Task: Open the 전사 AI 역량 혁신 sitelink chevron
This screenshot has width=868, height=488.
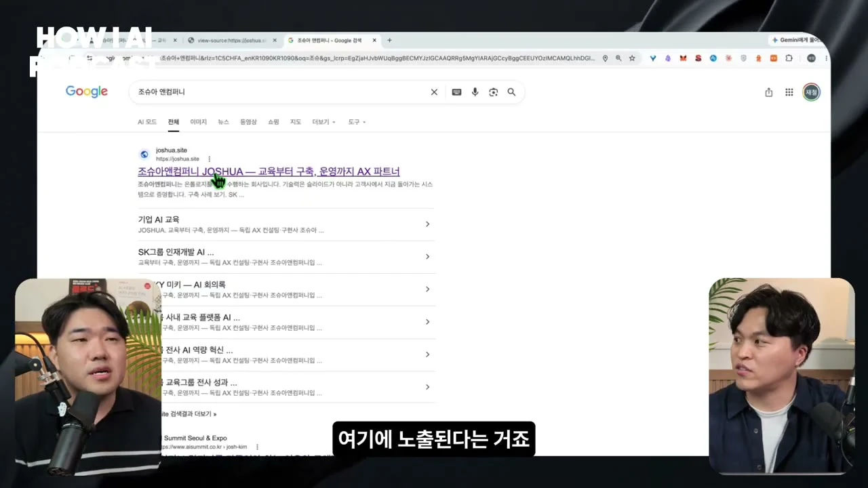Action: (427, 354)
